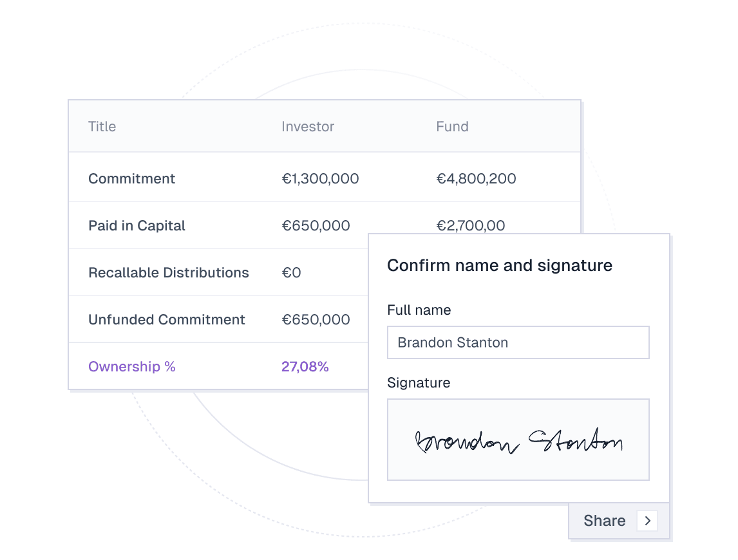738x560 pixels.
Task: Select the Recallable Distributions row
Action: (168, 273)
